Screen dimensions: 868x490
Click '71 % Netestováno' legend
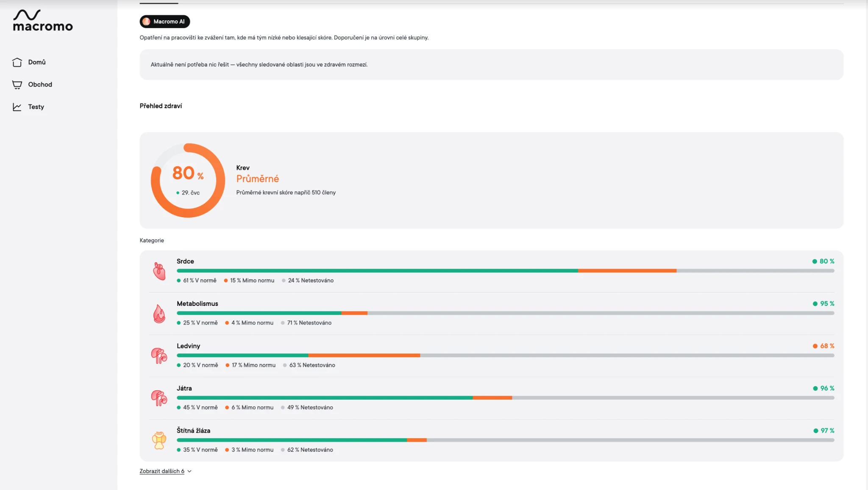[x=306, y=323]
